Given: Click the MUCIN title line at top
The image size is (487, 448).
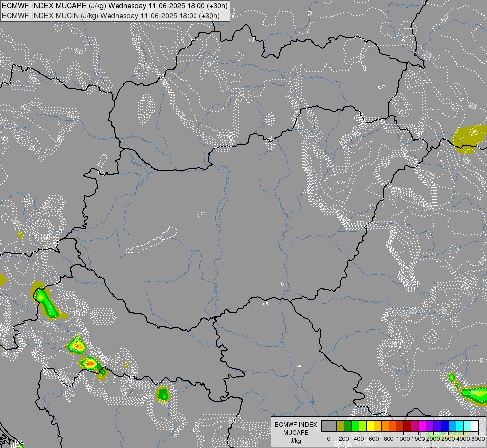Looking at the screenshot, I should click(111, 16).
